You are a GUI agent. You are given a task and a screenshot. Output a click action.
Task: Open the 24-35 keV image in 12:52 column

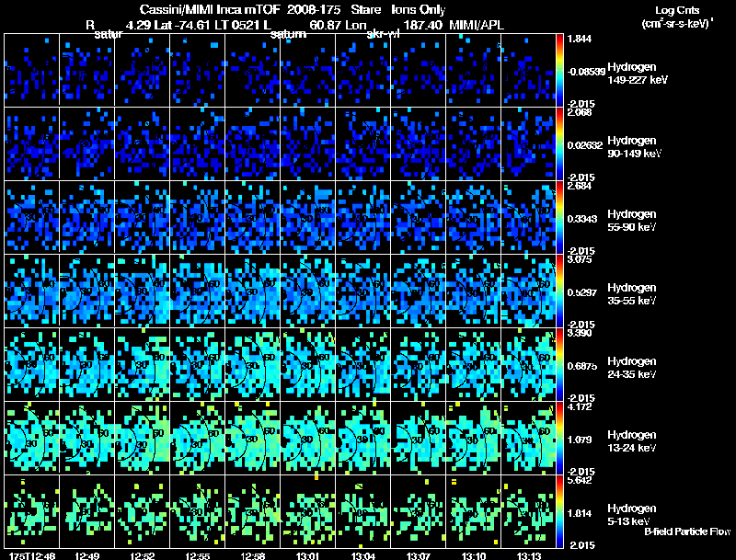click(x=143, y=364)
